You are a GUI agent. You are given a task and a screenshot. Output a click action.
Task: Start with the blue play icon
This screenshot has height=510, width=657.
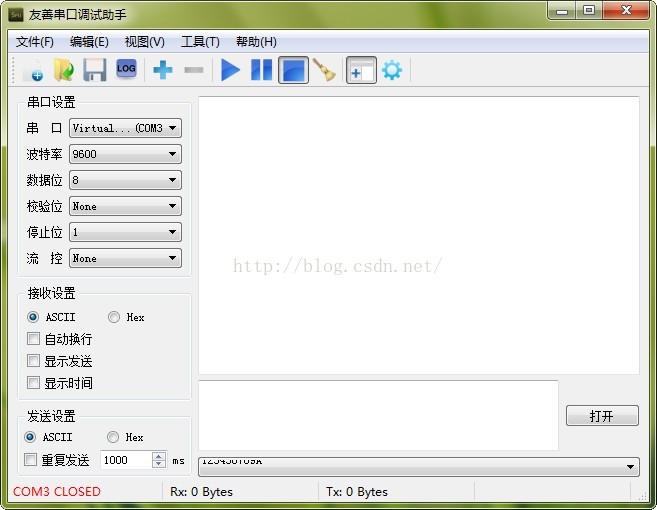tap(230, 70)
